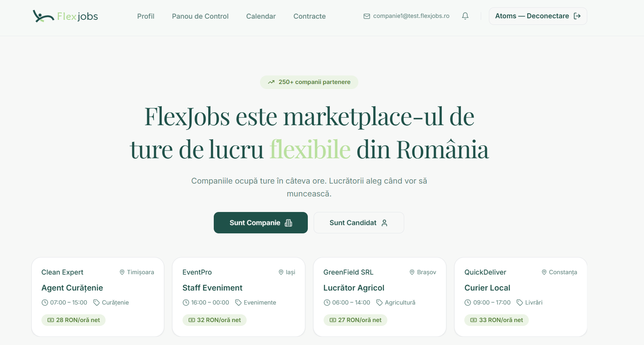Click the person icon on Sunt Candidat
The width and height of the screenshot is (644, 345).
click(x=384, y=223)
